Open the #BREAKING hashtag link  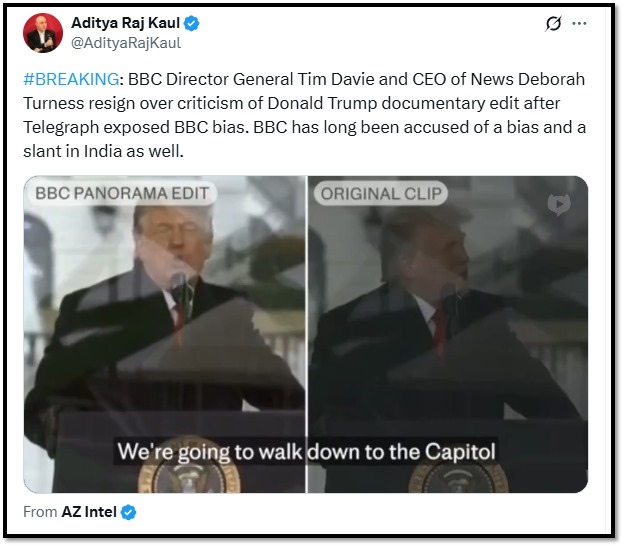point(71,79)
